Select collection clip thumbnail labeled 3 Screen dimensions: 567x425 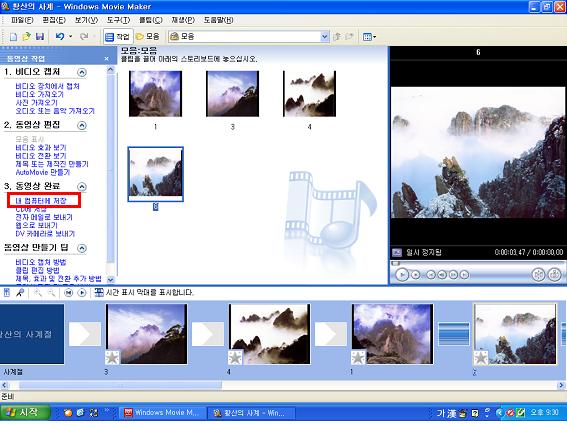tap(233, 94)
